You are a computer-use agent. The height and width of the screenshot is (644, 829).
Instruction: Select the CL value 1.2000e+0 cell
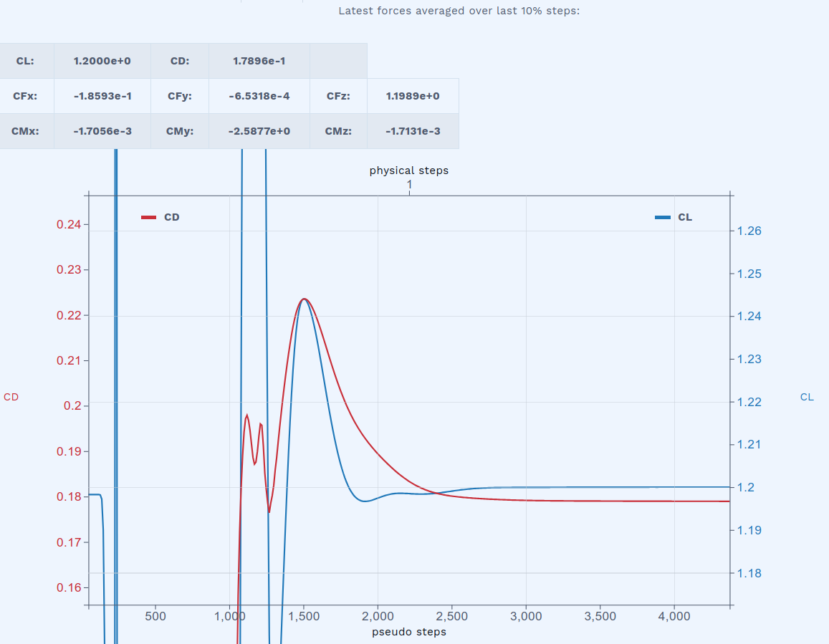102,61
